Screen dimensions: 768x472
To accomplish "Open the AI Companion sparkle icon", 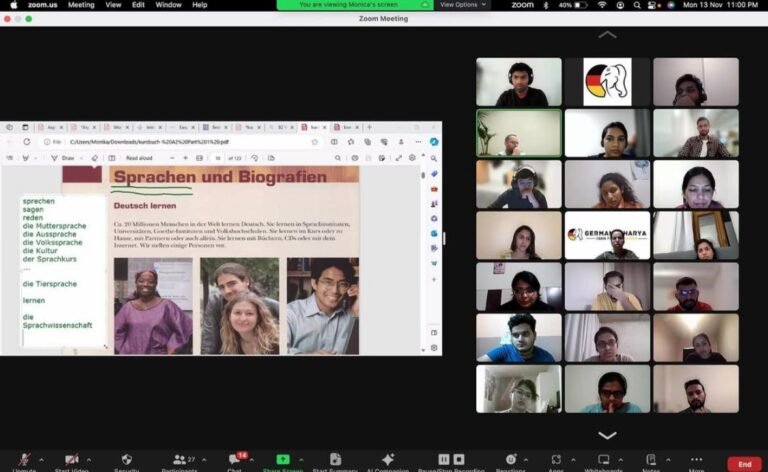I will pyautogui.click(x=388, y=459).
